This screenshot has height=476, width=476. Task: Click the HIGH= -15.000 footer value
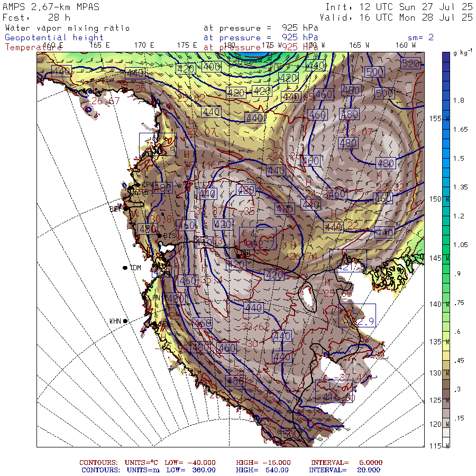[x=263, y=463]
